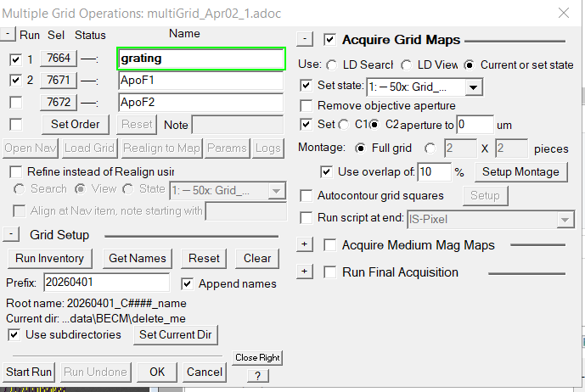The width and height of the screenshot is (585, 392).
Task: Select Current or set state radio
Action: point(469,65)
